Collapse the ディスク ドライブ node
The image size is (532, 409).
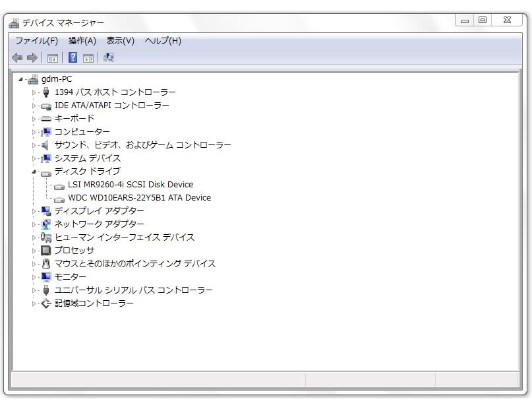[34, 172]
